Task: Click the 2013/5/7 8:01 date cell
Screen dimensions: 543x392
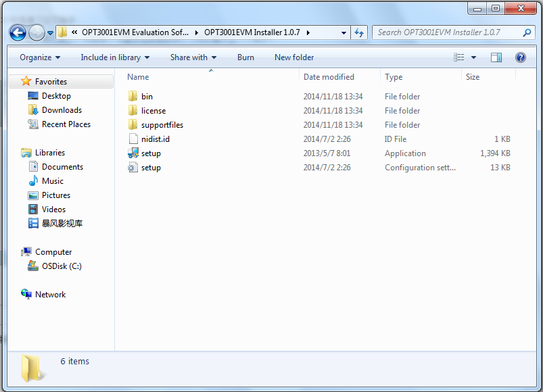Action: [327, 153]
